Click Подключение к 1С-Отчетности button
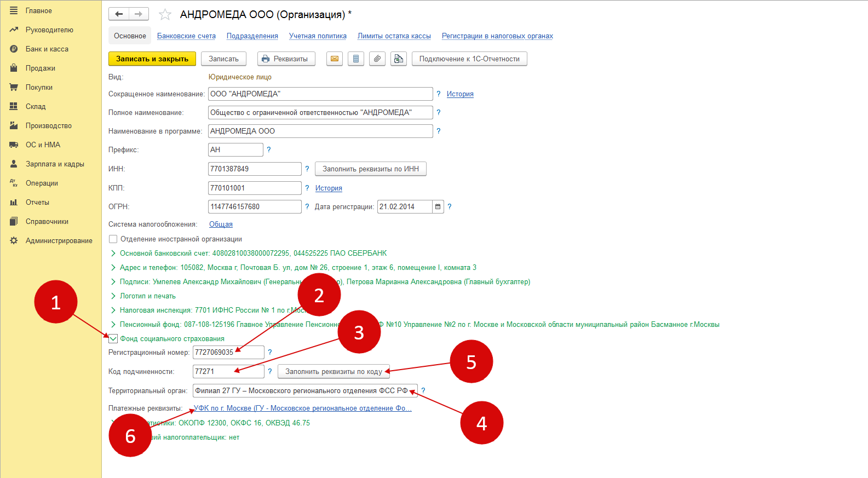 pyautogui.click(x=469, y=59)
